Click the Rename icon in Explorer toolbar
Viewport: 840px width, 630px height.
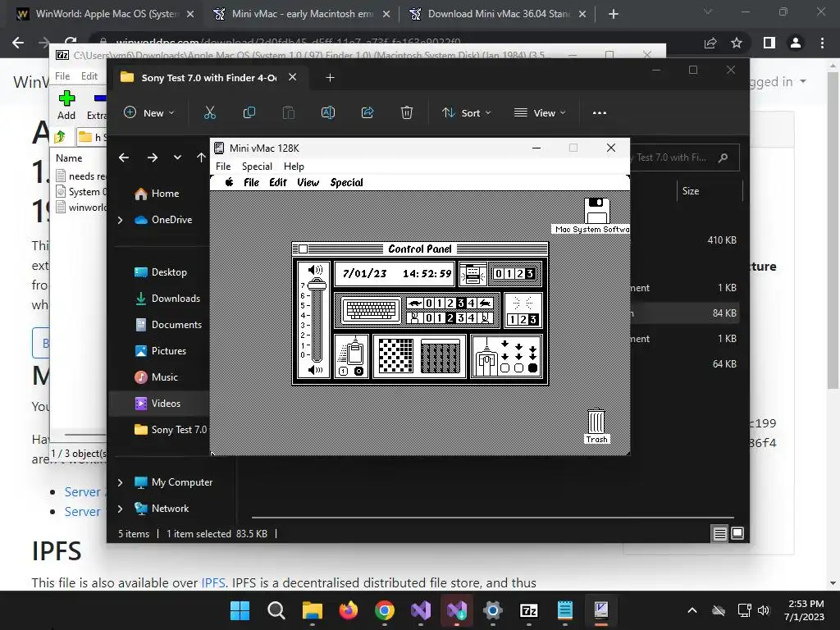[x=328, y=112]
